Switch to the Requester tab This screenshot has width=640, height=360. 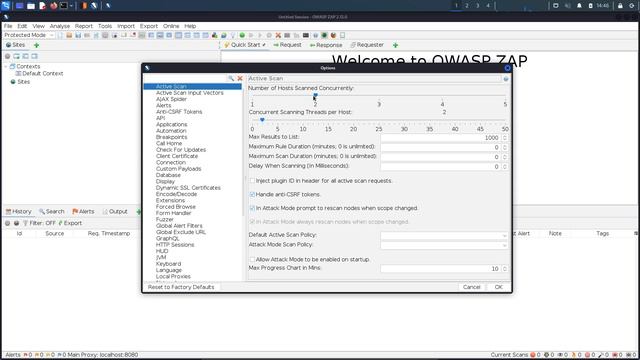[367, 45]
